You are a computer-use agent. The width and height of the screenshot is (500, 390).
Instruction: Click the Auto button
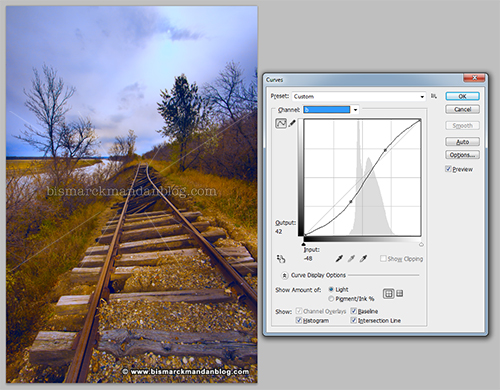click(462, 142)
